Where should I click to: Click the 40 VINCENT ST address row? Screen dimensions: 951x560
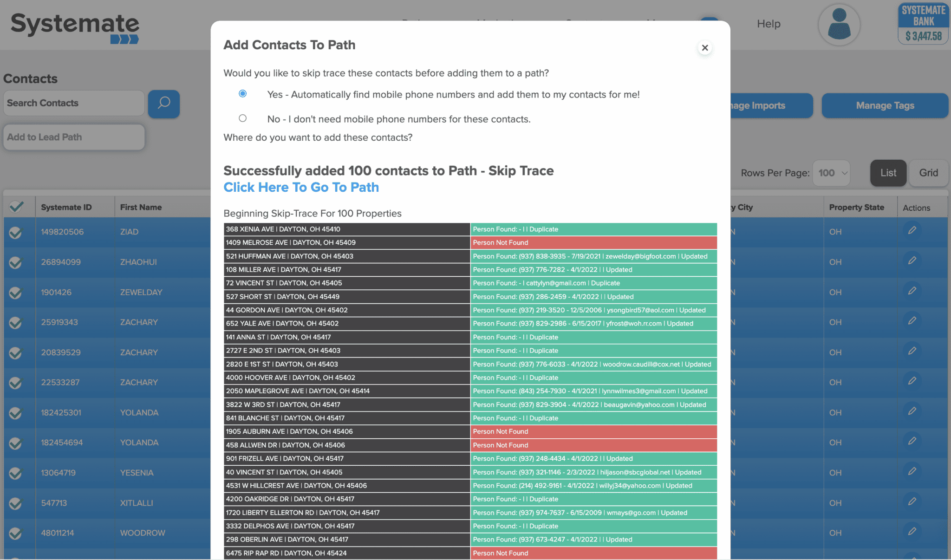(x=346, y=472)
